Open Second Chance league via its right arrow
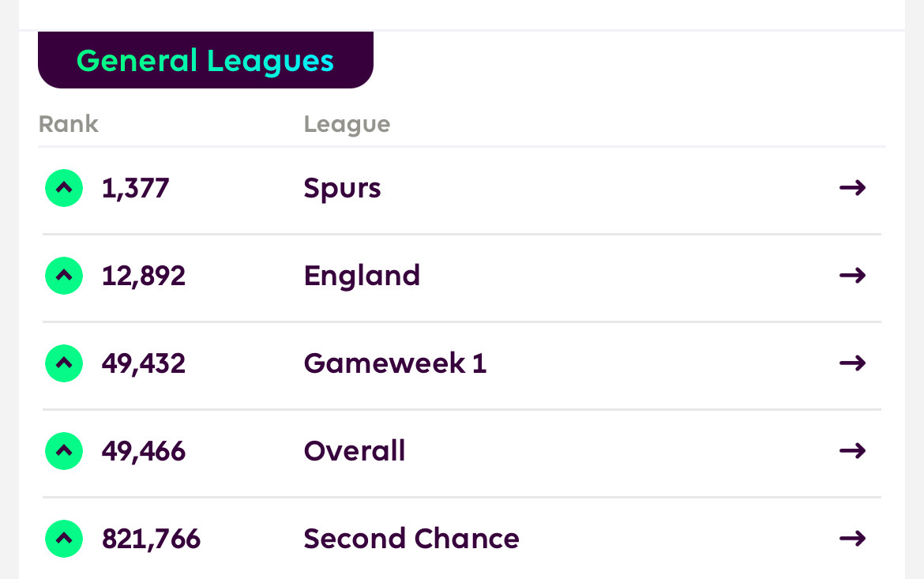Image resolution: width=924 pixels, height=579 pixels. click(853, 538)
